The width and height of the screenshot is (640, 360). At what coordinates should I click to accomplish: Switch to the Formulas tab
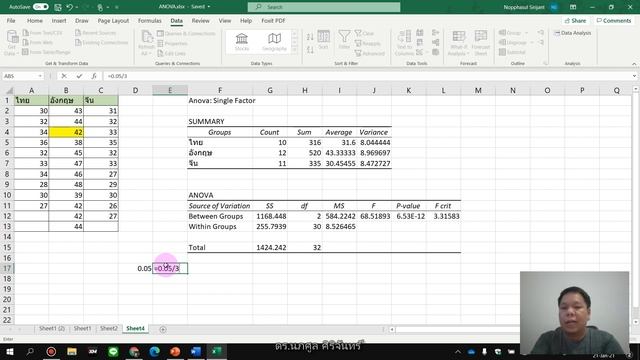pyautogui.click(x=149, y=20)
